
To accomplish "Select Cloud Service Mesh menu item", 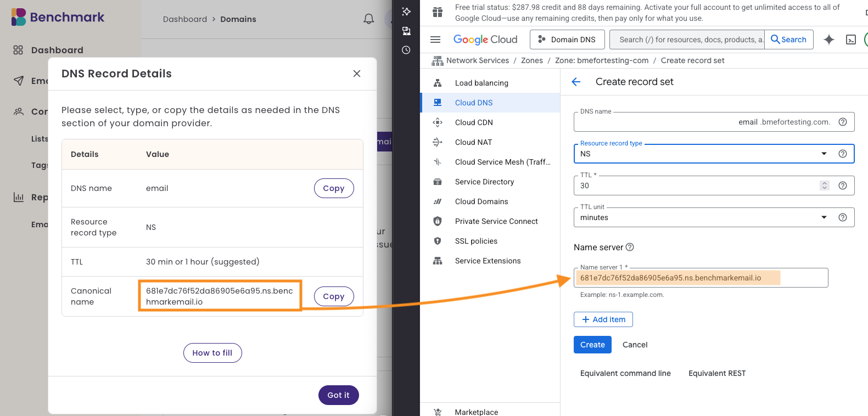I will click(x=490, y=162).
